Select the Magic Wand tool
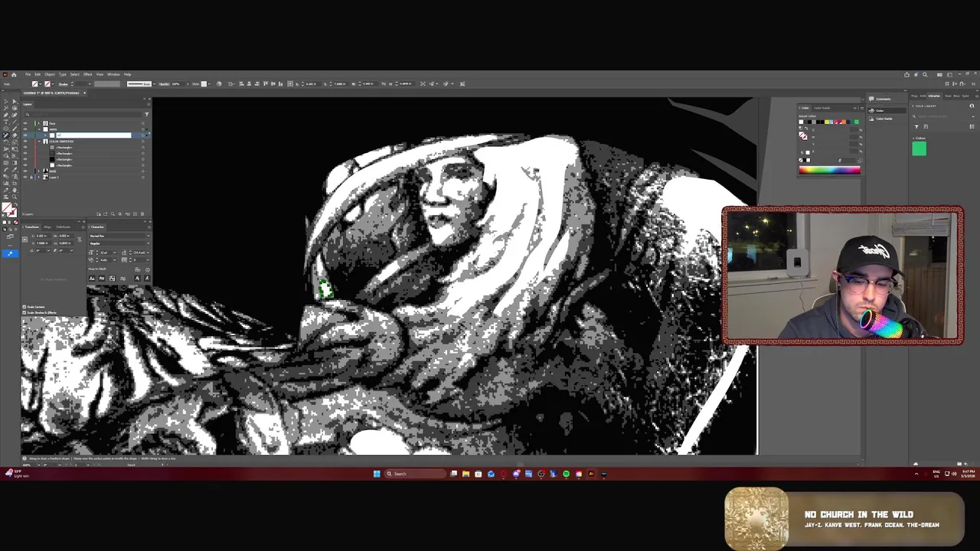The width and height of the screenshot is (980, 551). click(6, 108)
